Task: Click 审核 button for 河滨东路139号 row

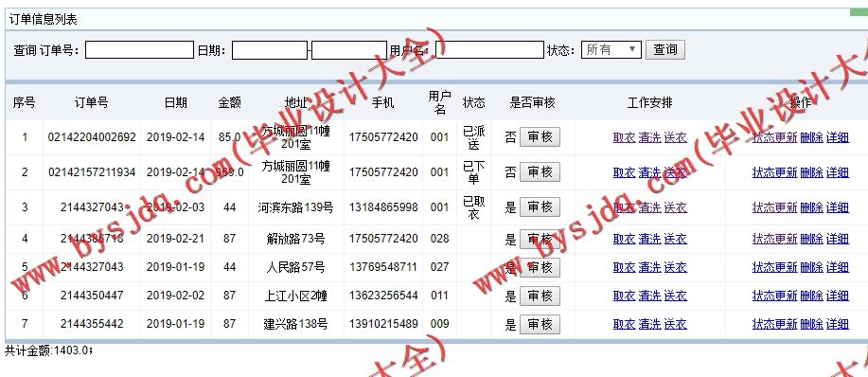Action: pyautogui.click(x=540, y=207)
